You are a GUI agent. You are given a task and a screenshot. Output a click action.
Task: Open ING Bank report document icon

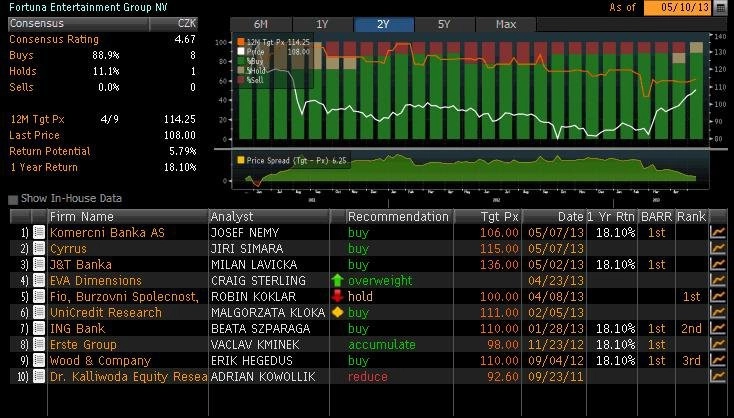39,328
